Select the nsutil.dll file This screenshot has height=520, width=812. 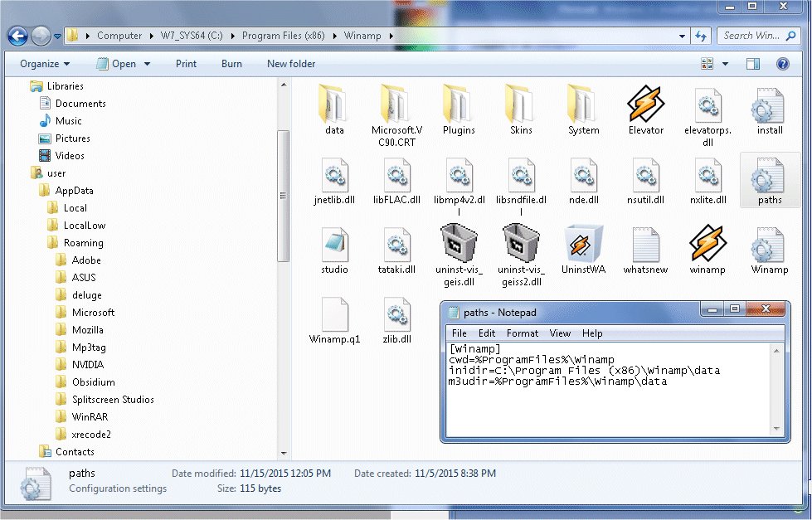(646, 180)
